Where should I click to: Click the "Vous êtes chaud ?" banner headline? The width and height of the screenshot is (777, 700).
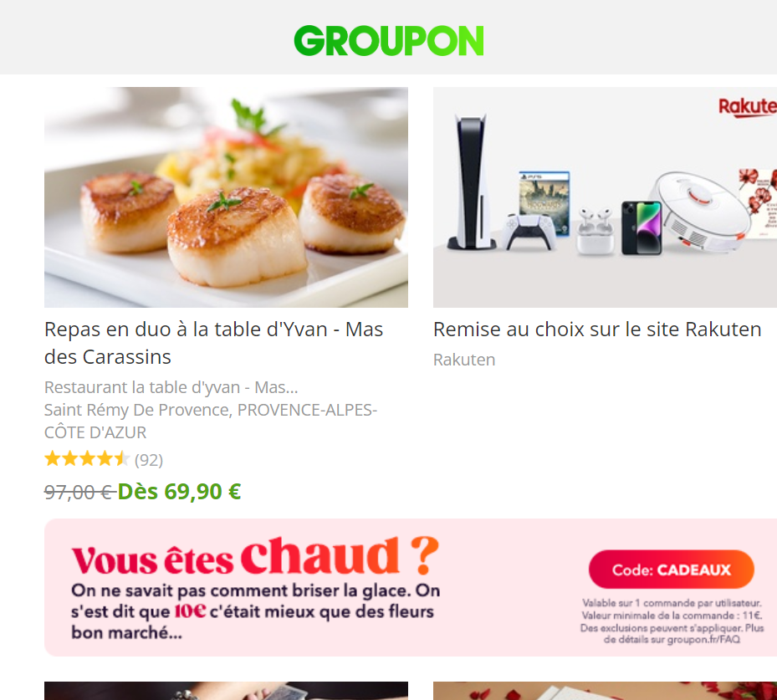255,556
